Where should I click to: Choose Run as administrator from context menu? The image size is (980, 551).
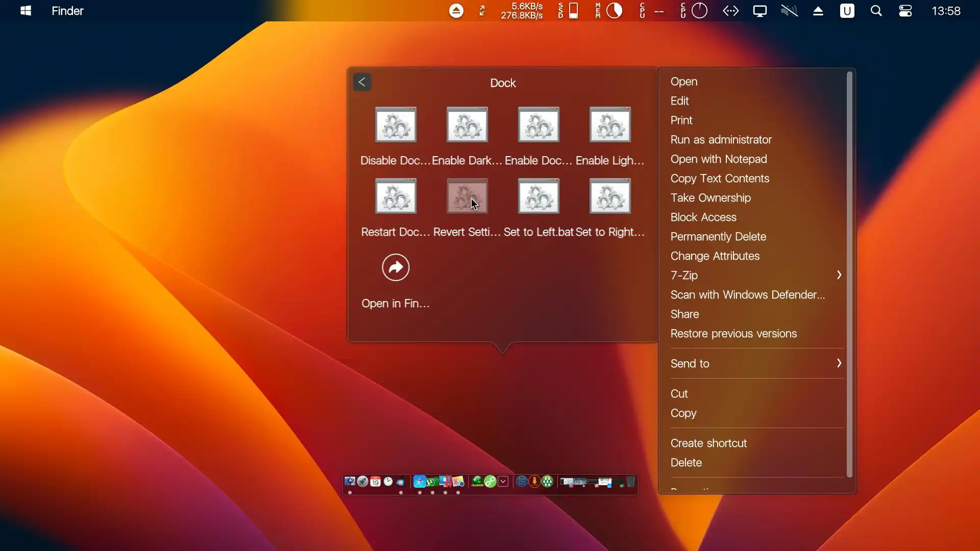(721, 140)
